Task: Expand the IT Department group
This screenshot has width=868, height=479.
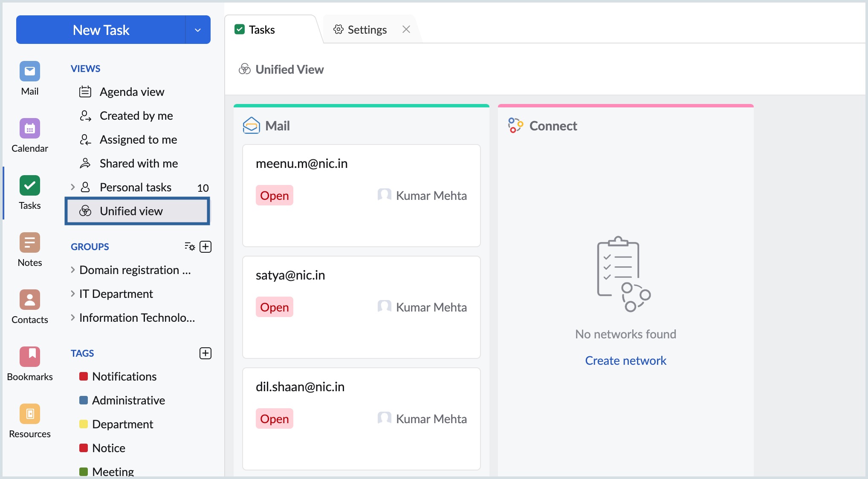Action: pyautogui.click(x=73, y=294)
